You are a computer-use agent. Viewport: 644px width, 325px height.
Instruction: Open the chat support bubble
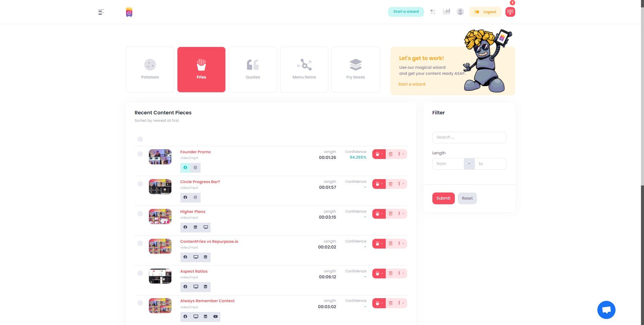(606, 310)
